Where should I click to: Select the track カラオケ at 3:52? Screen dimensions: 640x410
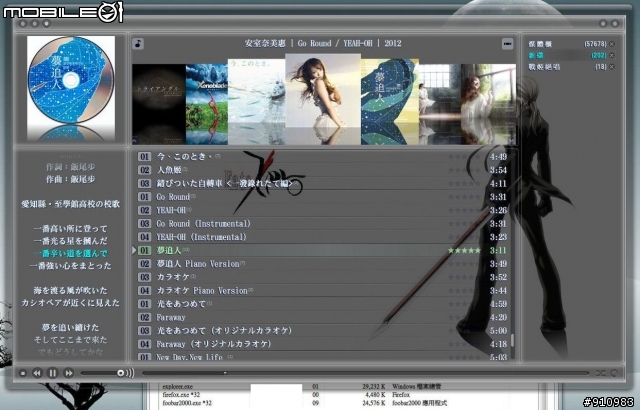coord(322,277)
